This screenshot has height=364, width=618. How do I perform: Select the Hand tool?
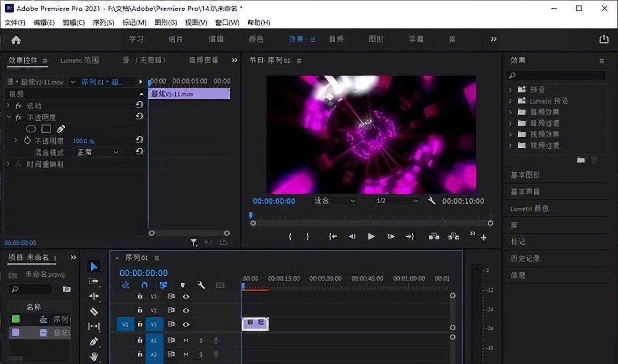(x=94, y=357)
